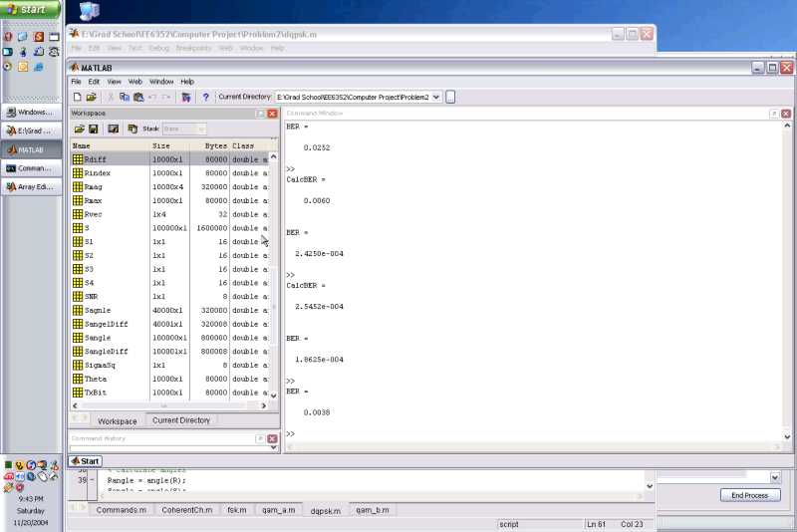Click the End Process button
This screenshot has width=797, height=532.
750,495
